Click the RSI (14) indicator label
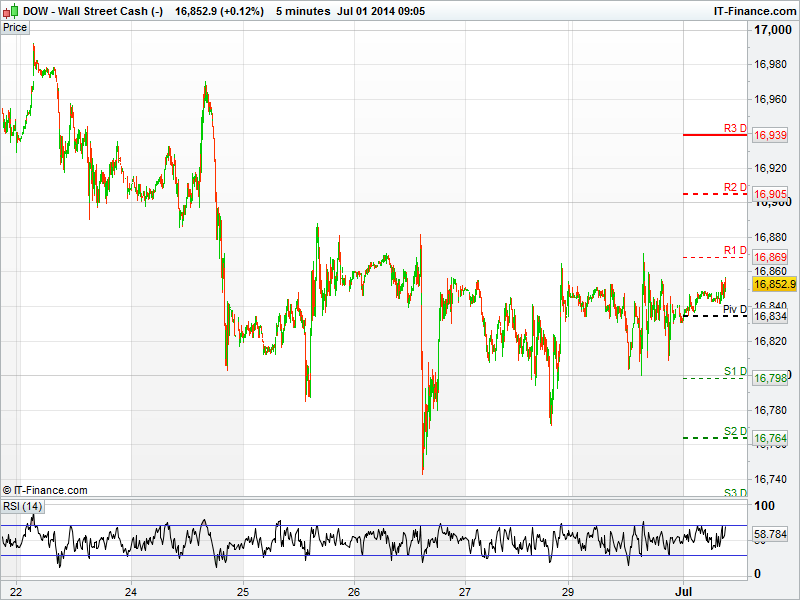Viewport: 800px width, 600px height. click(x=24, y=506)
